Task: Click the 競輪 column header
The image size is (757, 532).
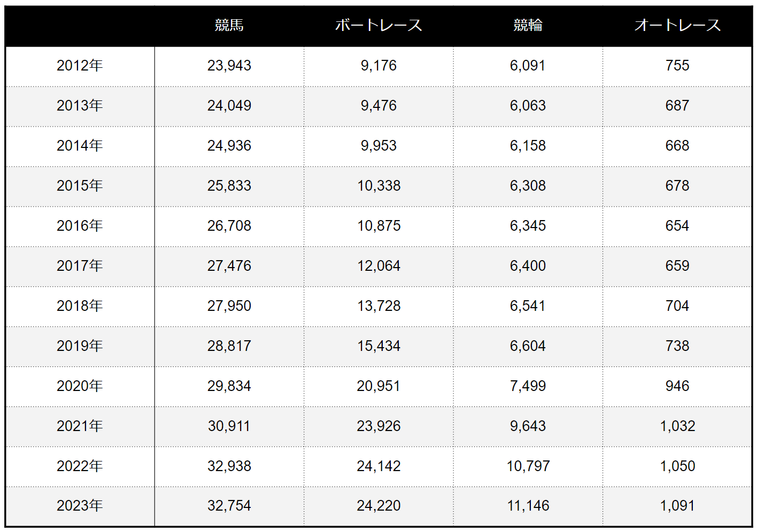Action: click(528, 25)
